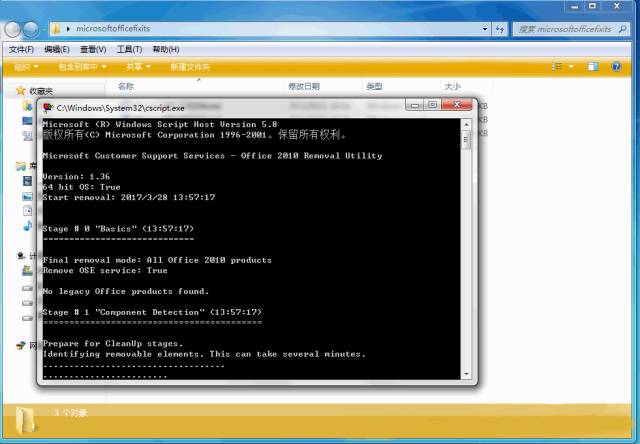Click the folder icon in the details pane

(x=26, y=420)
